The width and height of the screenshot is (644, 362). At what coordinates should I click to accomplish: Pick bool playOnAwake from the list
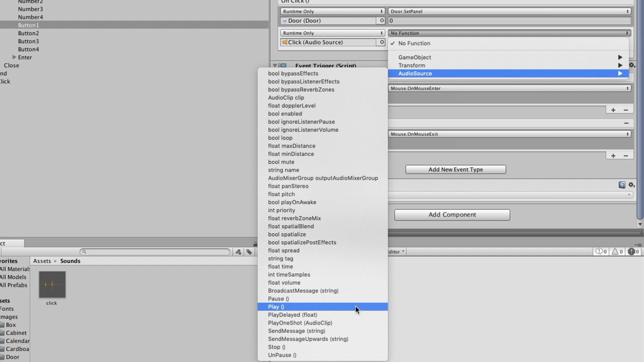tap(292, 202)
